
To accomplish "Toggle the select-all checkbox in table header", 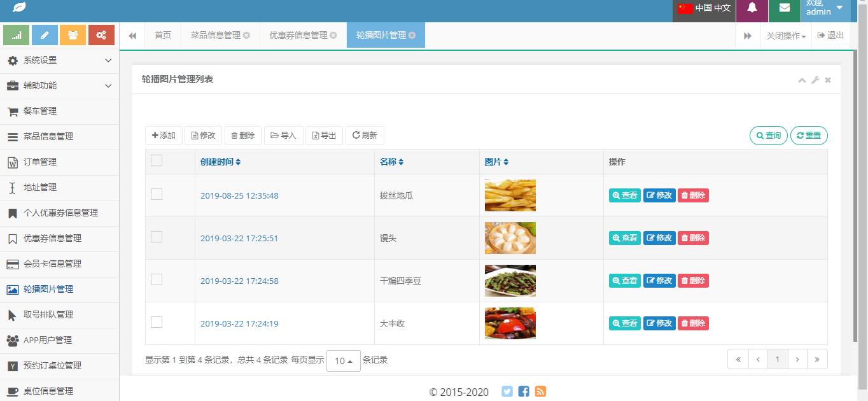I will [157, 160].
